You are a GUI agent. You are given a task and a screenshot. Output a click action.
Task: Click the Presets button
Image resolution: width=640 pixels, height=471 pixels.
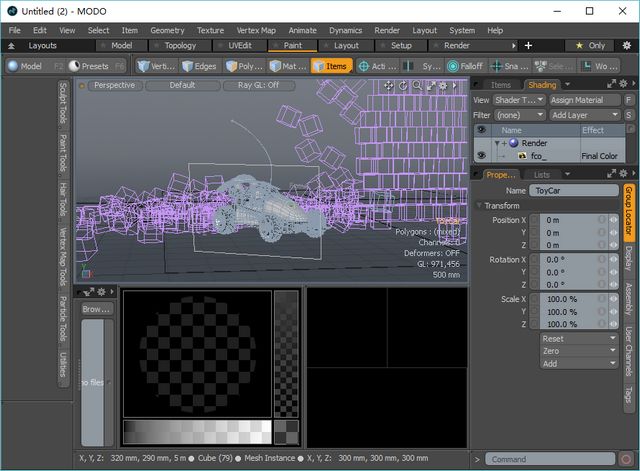pyautogui.click(x=95, y=66)
